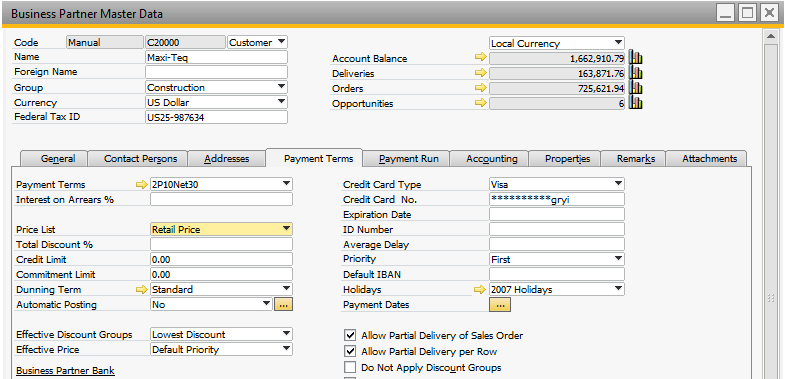Screen dimensions: 785x379
Task: Go to the Addresses tab
Action: click(226, 159)
